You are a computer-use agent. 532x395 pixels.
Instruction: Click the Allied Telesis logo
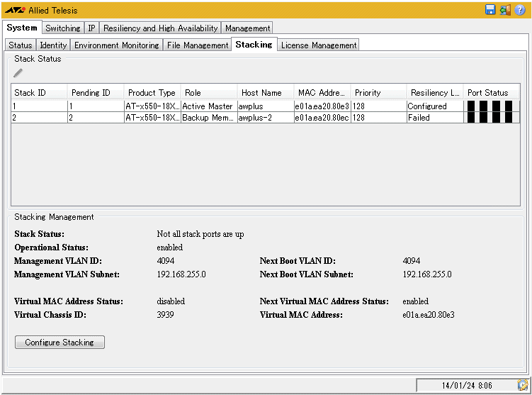click(15, 11)
